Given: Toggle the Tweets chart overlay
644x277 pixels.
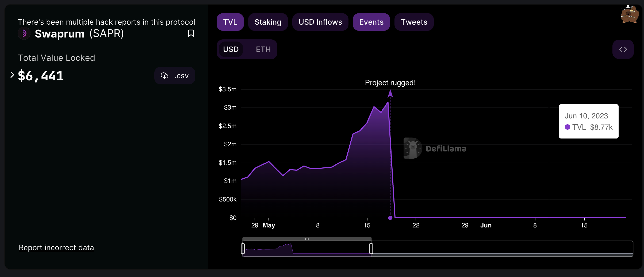Looking at the screenshot, I should click(414, 22).
